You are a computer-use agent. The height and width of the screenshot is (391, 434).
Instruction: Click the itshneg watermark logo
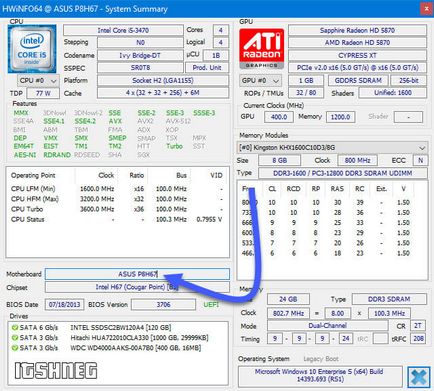[x=56, y=371]
